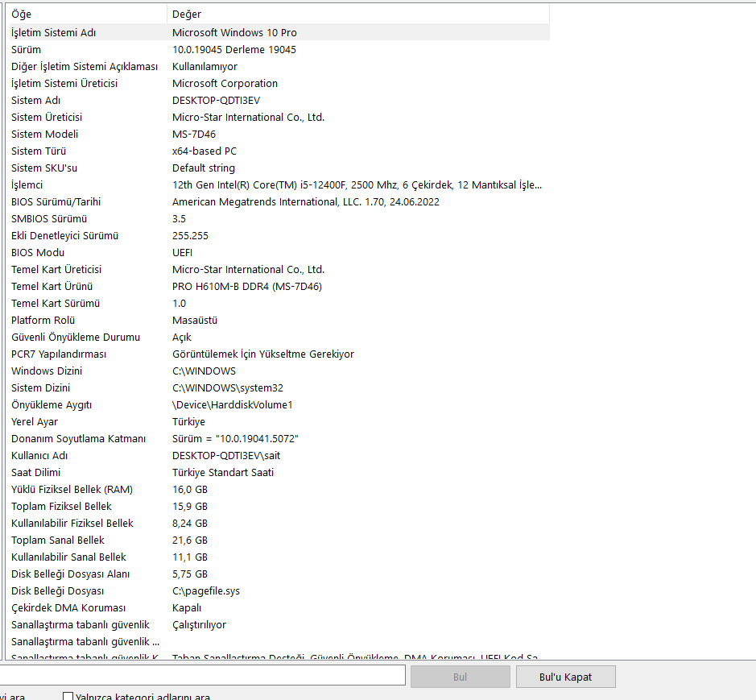Image resolution: width=756 pixels, height=700 pixels.
Task: Click the Çalıştırılıyor value
Action: 199,625
